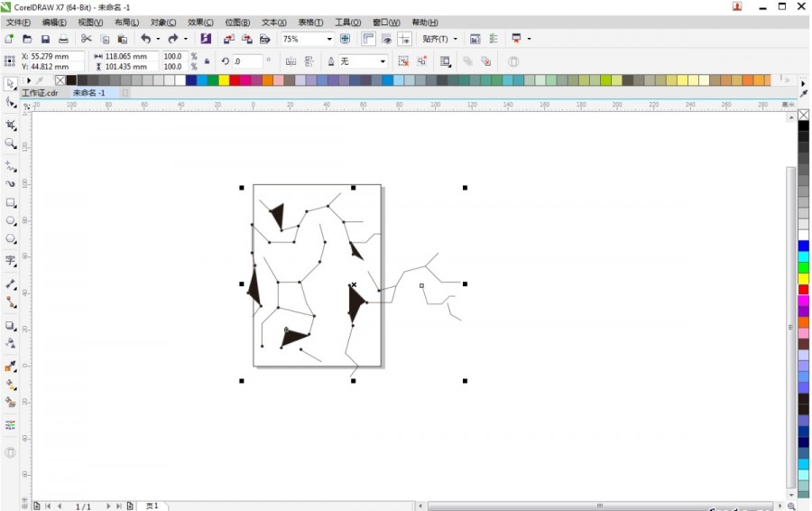Click the mirror vertically button
The width and height of the screenshot is (812, 511).
point(309,61)
